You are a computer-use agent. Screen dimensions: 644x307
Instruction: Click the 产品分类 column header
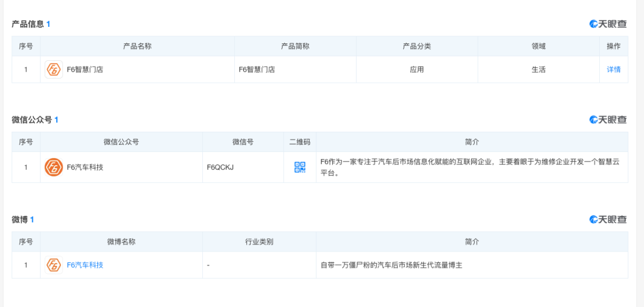pyautogui.click(x=416, y=46)
